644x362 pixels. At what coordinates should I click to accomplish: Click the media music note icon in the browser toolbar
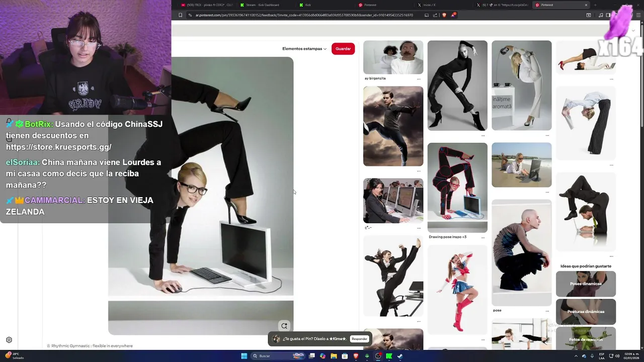pyautogui.click(x=601, y=15)
